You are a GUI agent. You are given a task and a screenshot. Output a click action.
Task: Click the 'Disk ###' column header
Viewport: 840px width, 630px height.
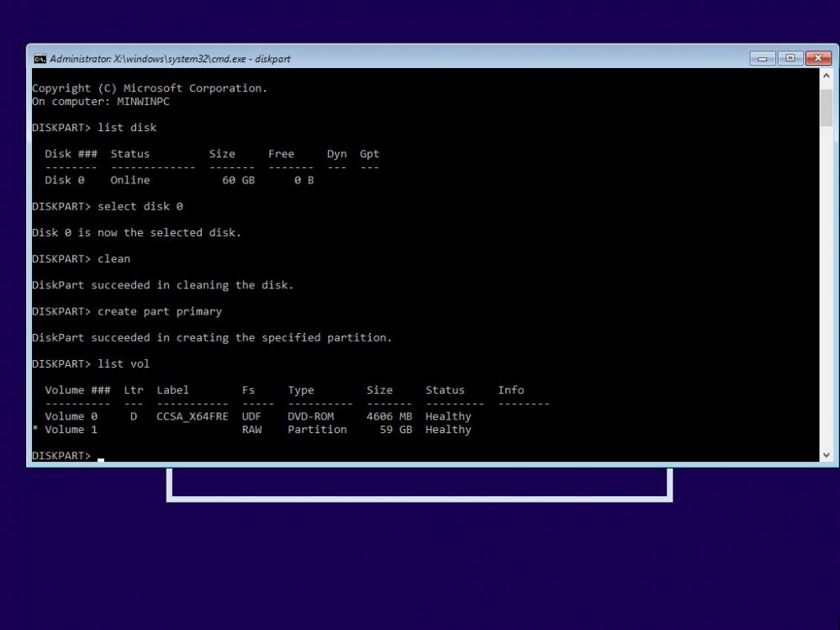tap(71, 154)
